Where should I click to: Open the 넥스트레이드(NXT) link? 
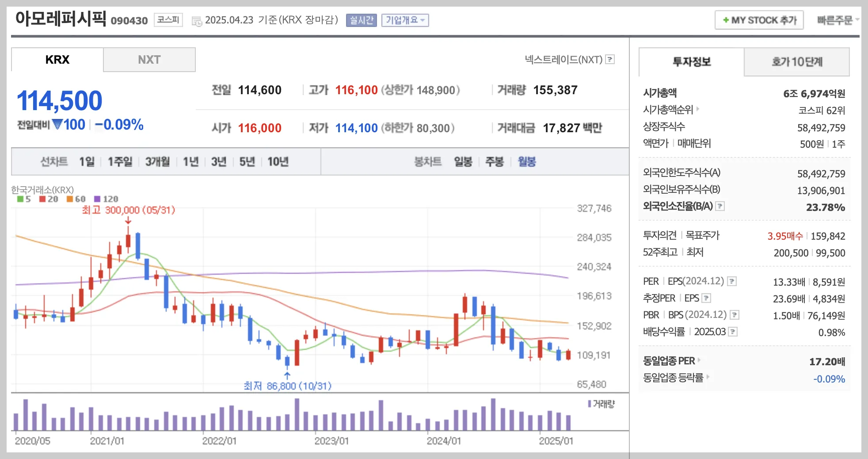(x=563, y=59)
